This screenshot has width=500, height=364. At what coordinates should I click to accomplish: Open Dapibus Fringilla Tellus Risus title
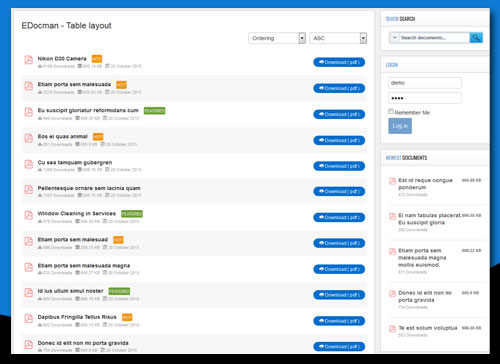tap(77, 317)
